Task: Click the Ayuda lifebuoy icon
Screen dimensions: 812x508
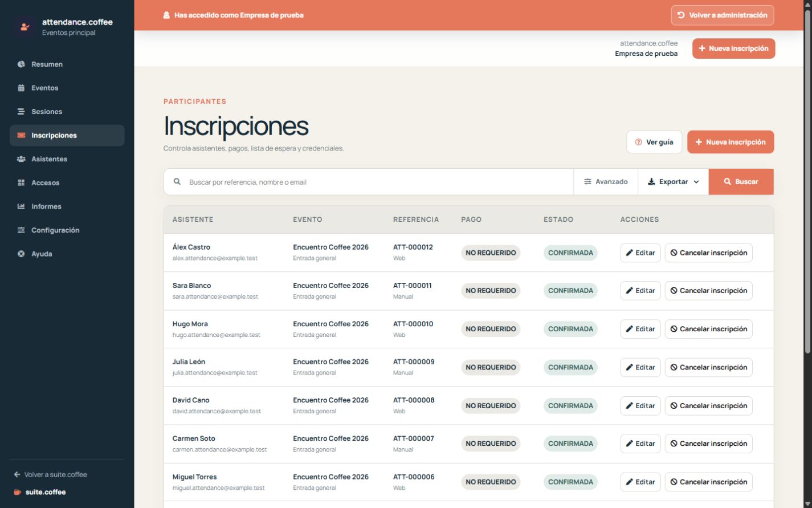Action: click(x=21, y=254)
